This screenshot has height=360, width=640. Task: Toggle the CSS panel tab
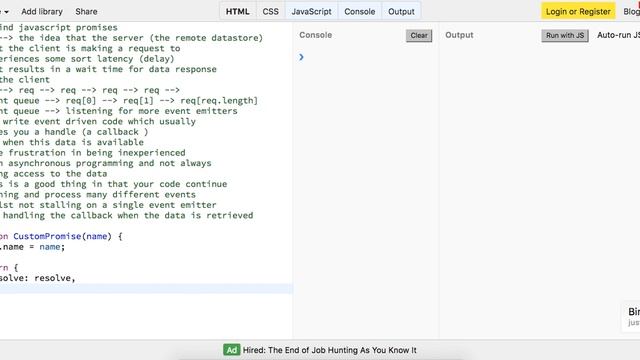(x=270, y=11)
